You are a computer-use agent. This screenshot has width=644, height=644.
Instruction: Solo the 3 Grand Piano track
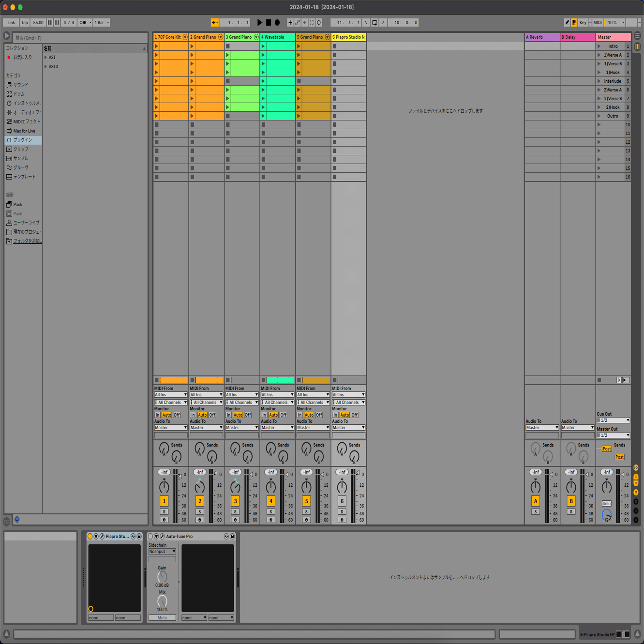click(235, 511)
